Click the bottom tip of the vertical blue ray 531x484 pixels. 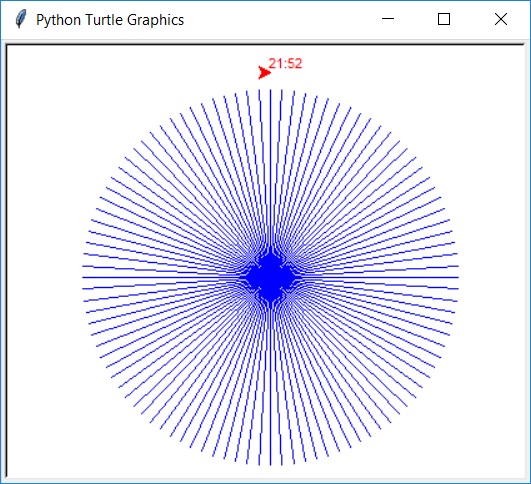tap(271, 464)
